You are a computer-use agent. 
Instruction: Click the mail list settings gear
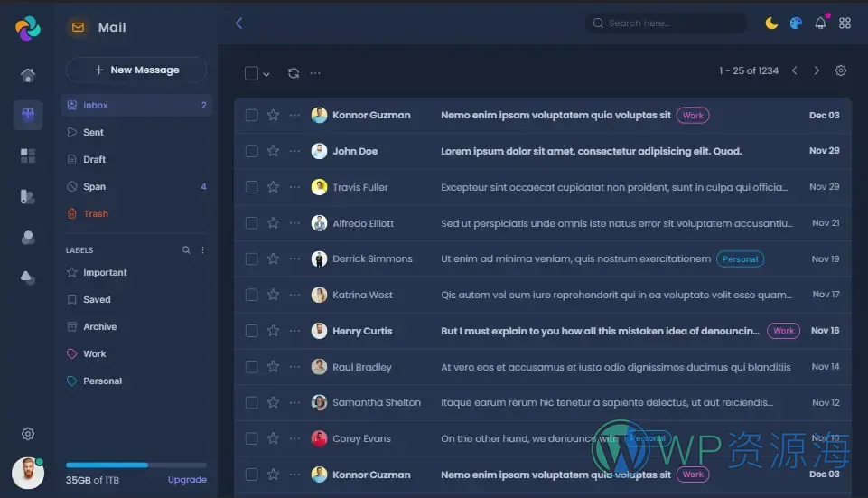pyautogui.click(x=841, y=70)
